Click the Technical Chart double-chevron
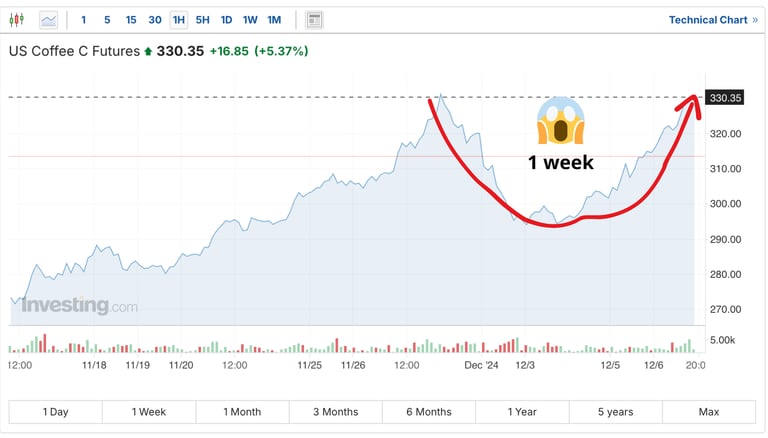768x438 pixels. pyautogui.click(x=755, y=19)
